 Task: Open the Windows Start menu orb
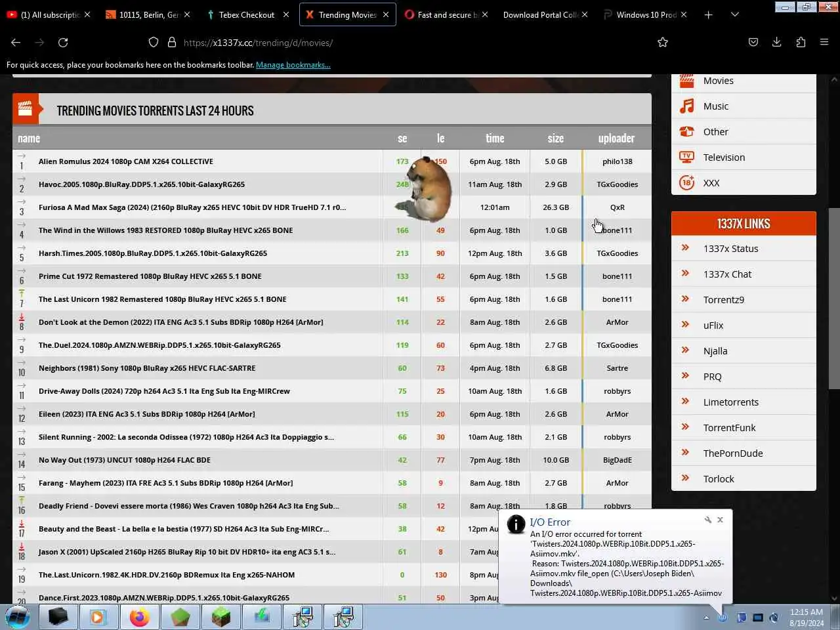(18, 617)
